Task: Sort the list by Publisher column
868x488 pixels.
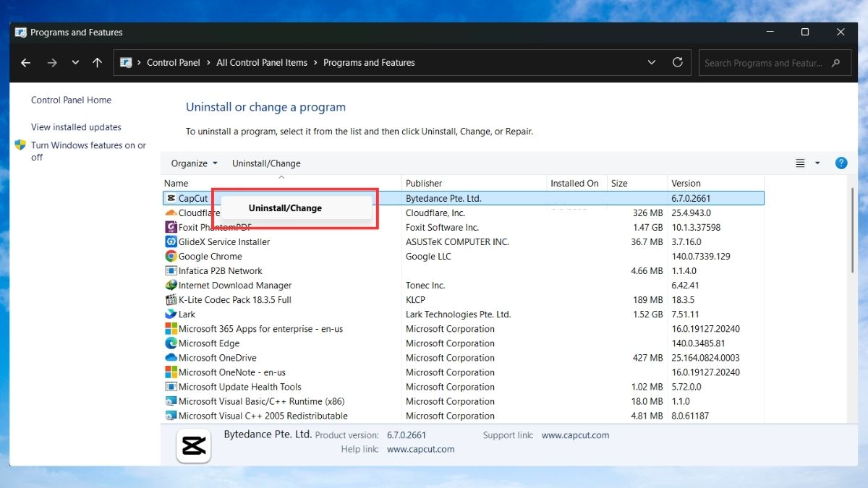Action: 424,184
